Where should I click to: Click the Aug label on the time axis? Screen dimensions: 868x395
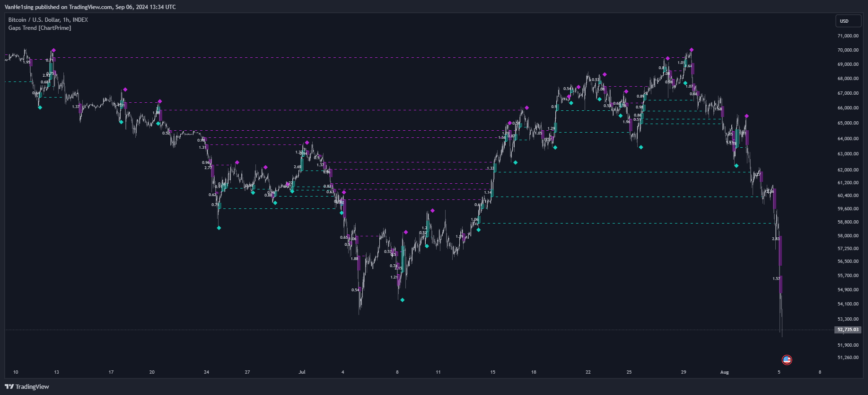coord(725,372)
